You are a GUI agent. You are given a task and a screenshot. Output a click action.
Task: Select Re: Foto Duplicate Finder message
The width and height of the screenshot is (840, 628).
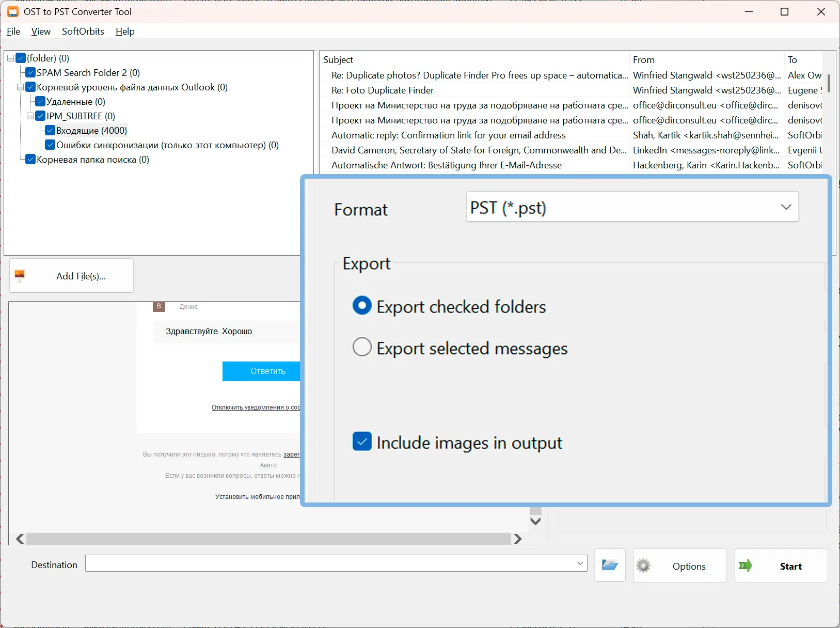pyautogui.click(x=383, y=90)
